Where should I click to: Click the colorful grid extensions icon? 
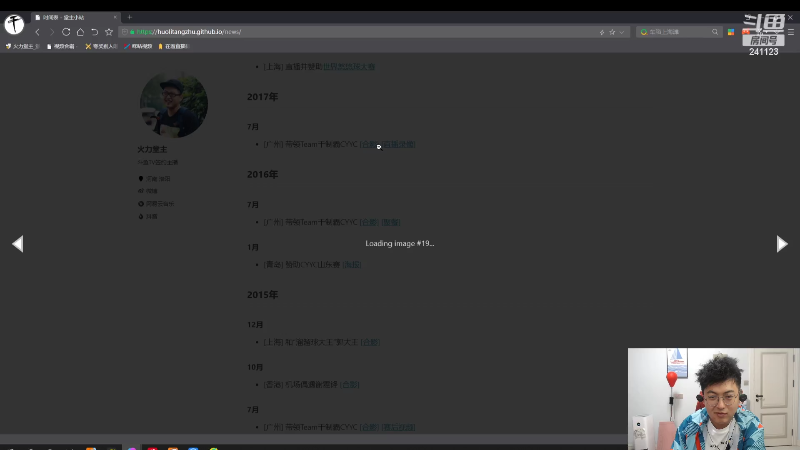pos(731,32)
